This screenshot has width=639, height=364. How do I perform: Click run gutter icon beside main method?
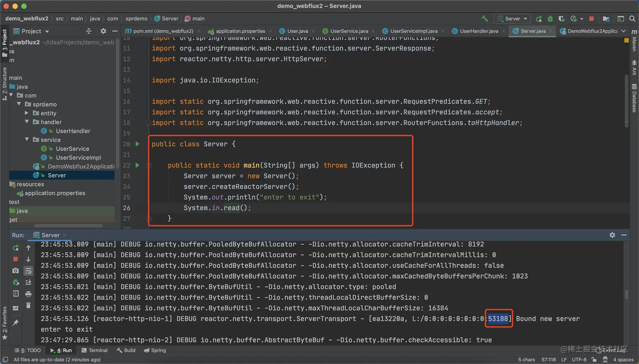coord(137,165)
